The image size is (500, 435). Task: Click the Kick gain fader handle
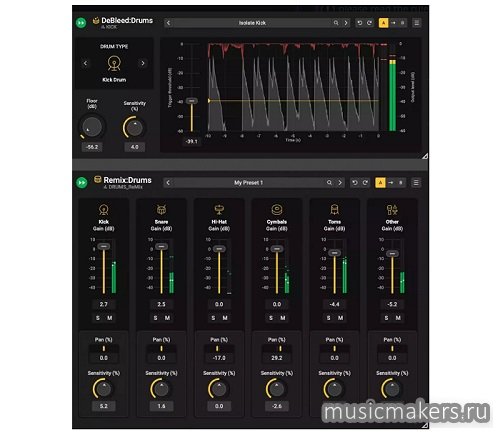(104, 246)
